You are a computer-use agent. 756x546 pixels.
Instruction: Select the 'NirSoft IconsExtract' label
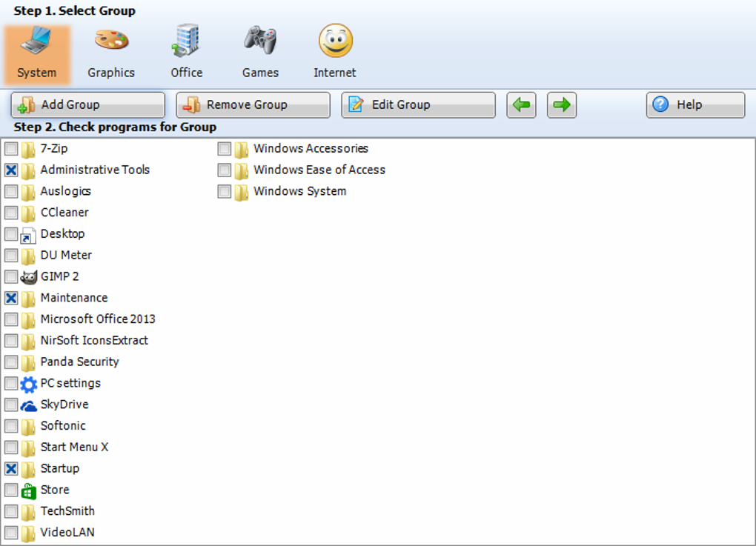click(95, 340)
